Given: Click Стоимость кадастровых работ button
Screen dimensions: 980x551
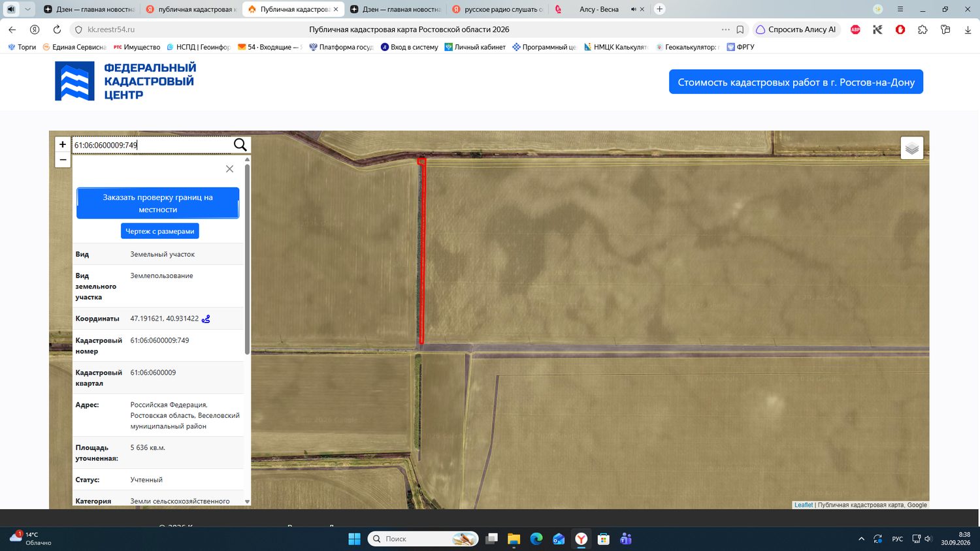Looking at the screenshot, I should [796, 82].
